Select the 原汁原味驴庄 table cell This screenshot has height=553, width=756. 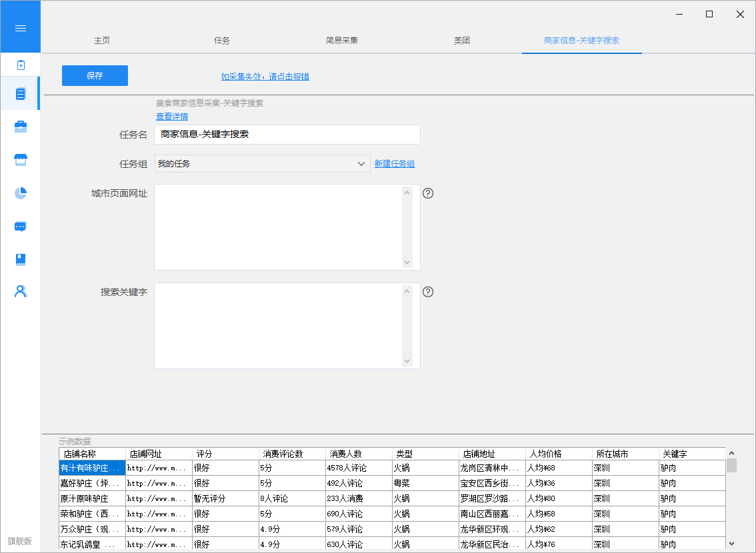(92, 498)
